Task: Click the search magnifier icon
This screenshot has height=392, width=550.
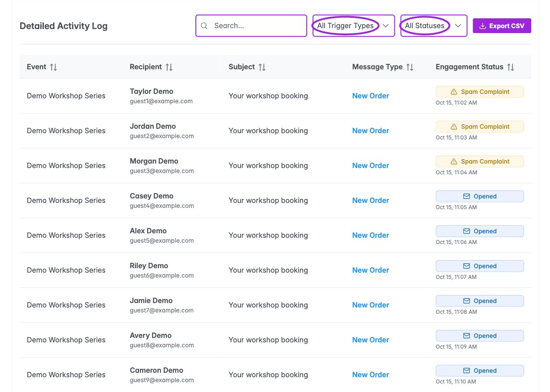Action: coord(204,26)
